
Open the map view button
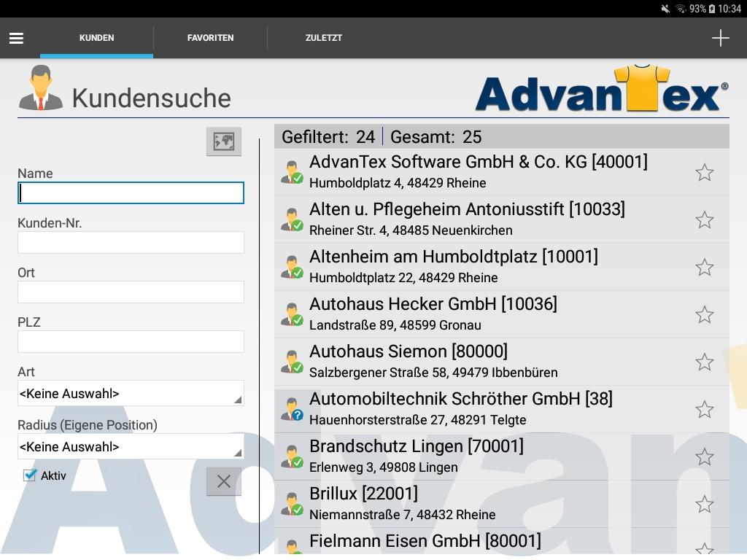coord(224,141)
